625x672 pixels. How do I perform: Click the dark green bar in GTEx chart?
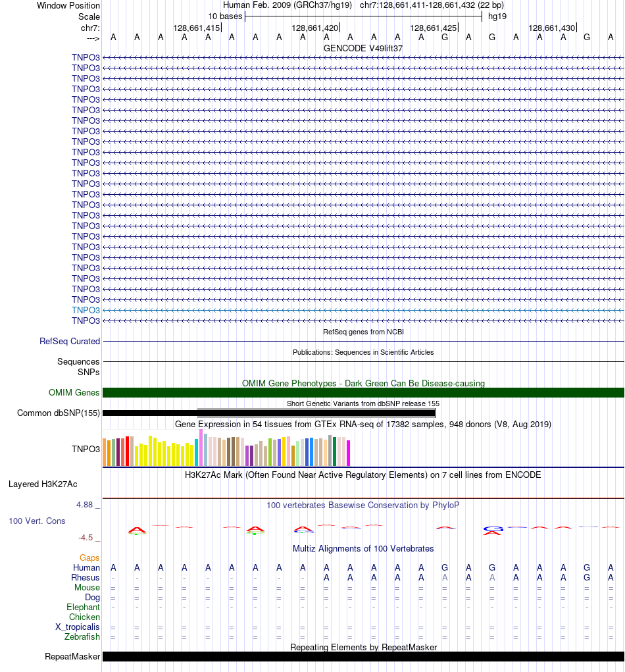pyautogui.click(x=335, y=452)
